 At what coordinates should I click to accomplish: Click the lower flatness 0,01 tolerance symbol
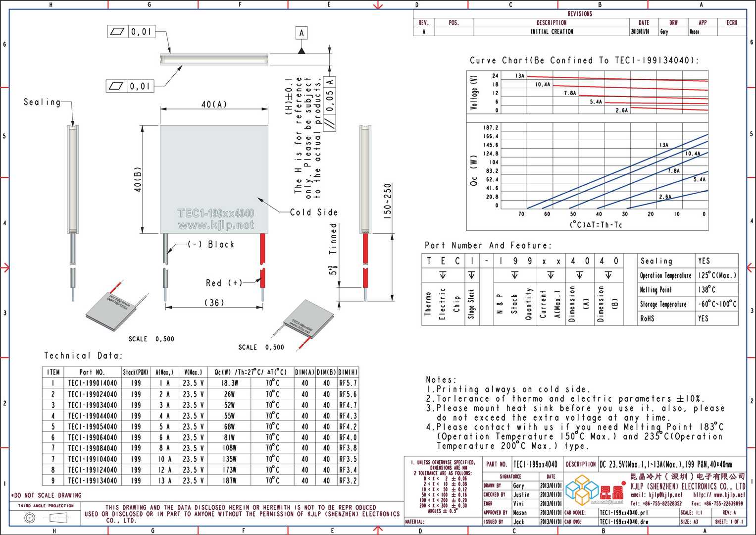click(x=131, y=86)
